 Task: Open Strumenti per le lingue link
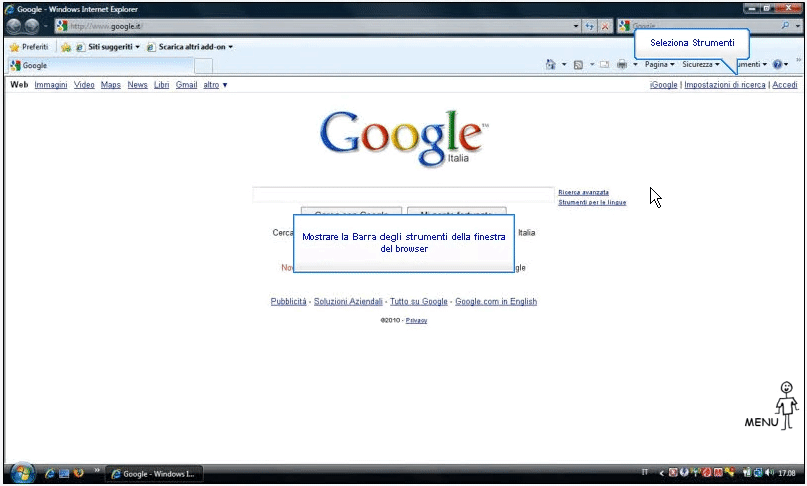[592, 202]
